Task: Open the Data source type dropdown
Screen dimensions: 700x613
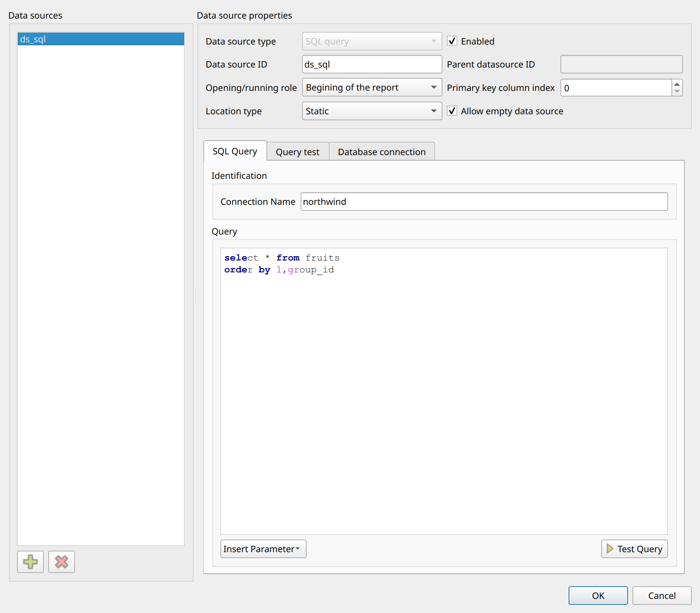Action: click(372, 41)
